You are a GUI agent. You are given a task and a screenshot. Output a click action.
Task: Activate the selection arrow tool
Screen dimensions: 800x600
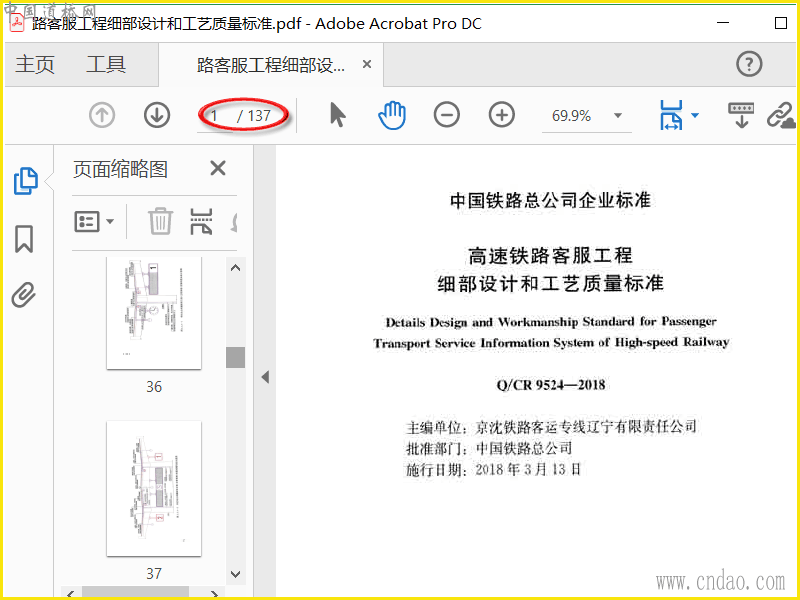pyautogui.click(x=337, y=115)
